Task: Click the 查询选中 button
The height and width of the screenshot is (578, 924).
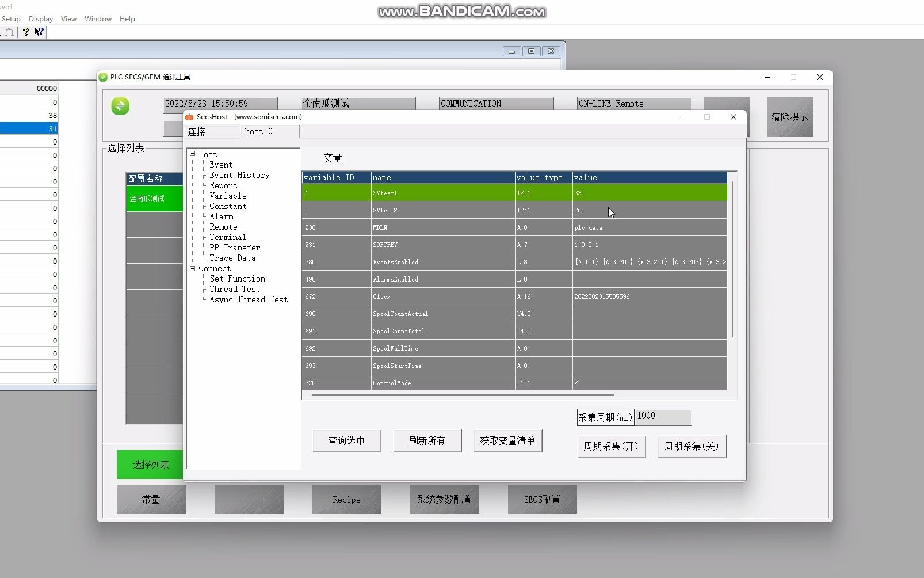Action: (346, 441)
